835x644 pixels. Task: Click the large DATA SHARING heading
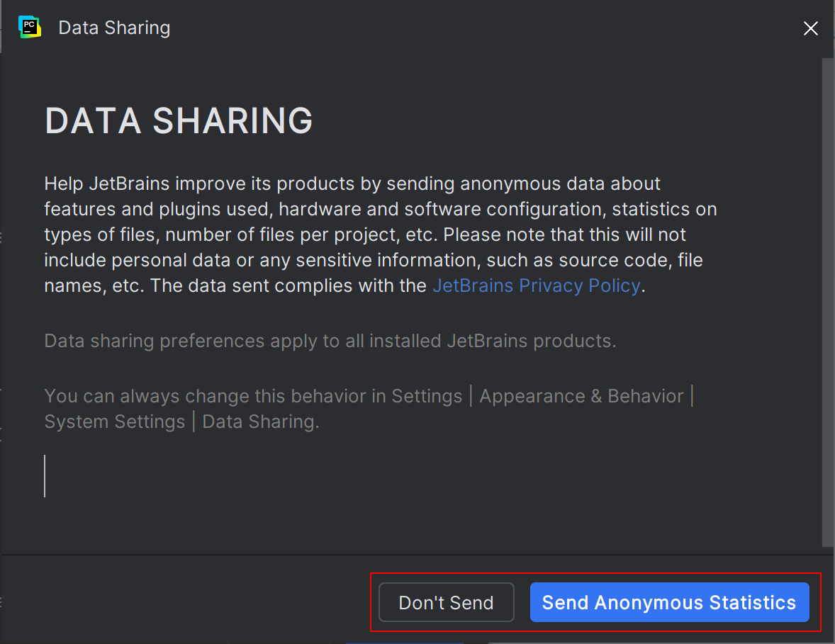[x=179, y=120]
